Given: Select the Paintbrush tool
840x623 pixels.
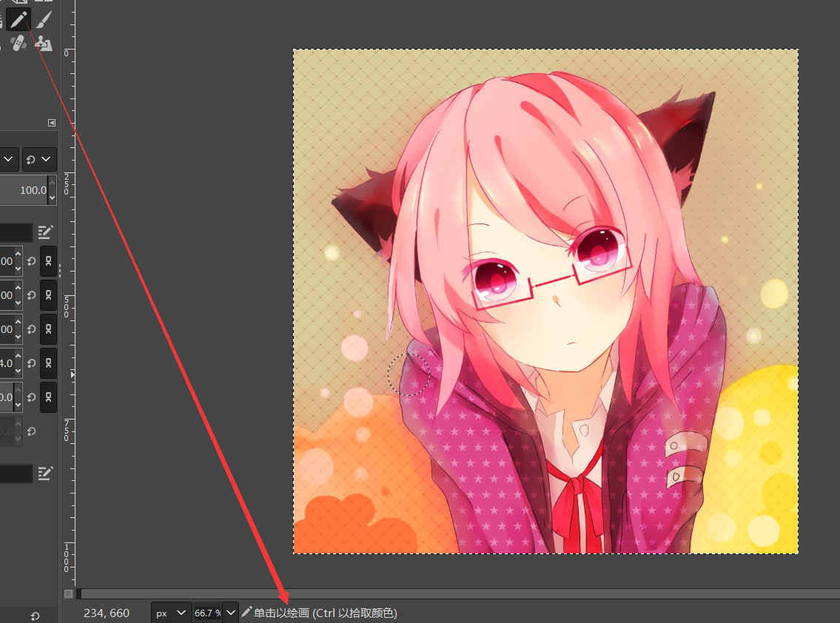Looking at the screenshot, I should [x=44, y=20].
